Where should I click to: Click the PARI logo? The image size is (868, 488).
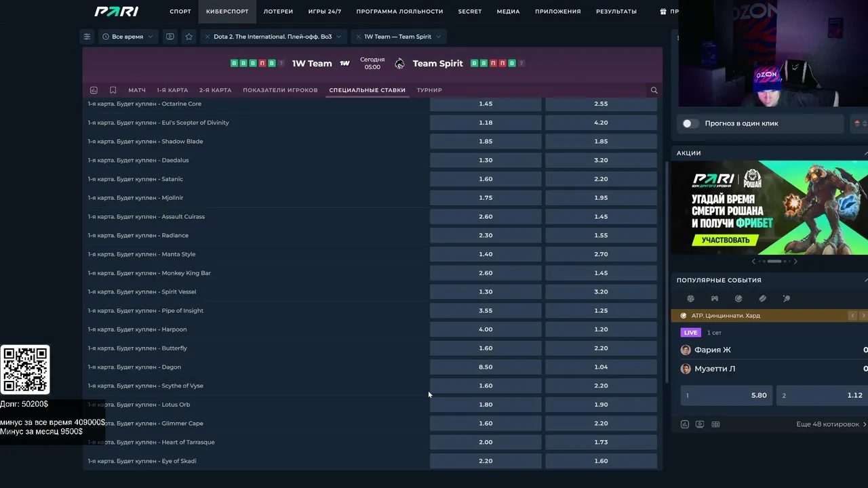pyautogui.click(x=117, y=12)
